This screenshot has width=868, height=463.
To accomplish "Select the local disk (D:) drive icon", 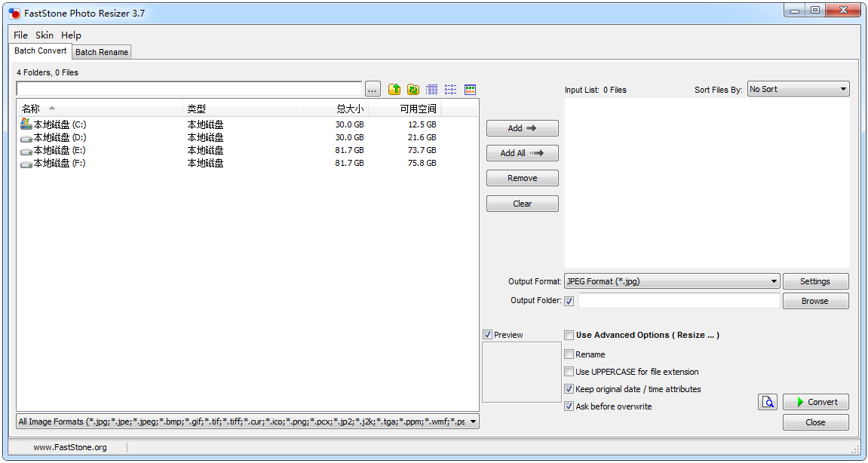I will tap(26, 138).
